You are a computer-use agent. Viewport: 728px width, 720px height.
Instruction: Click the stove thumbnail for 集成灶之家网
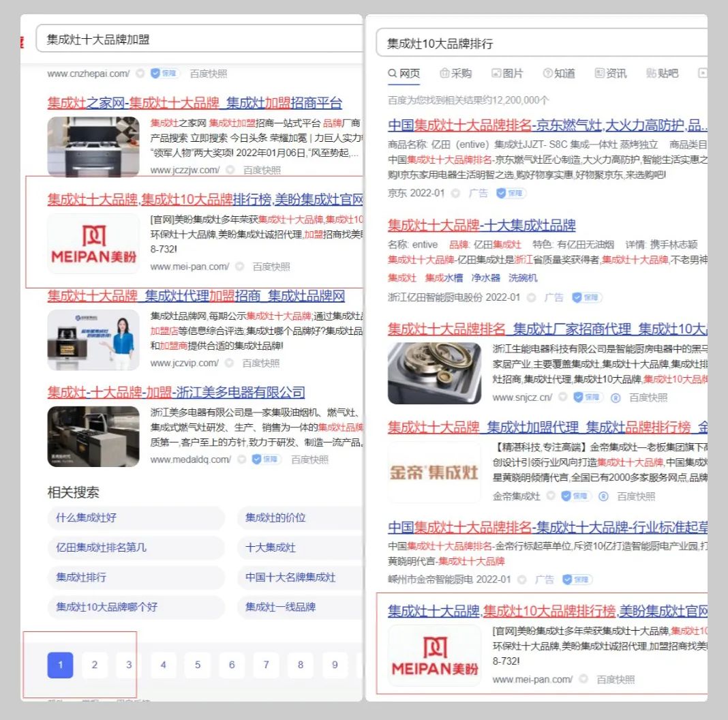[93, 147]
